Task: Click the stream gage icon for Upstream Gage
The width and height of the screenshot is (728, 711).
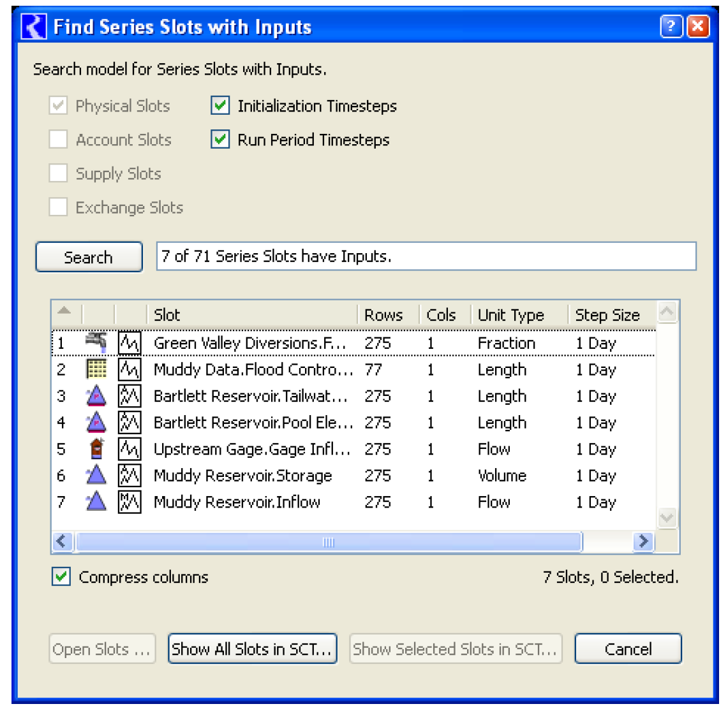Action: click(x=96, y=449)
